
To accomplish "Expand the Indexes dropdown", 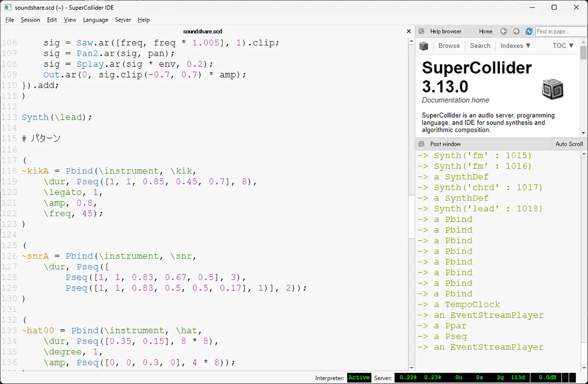I will coord(515,46).
